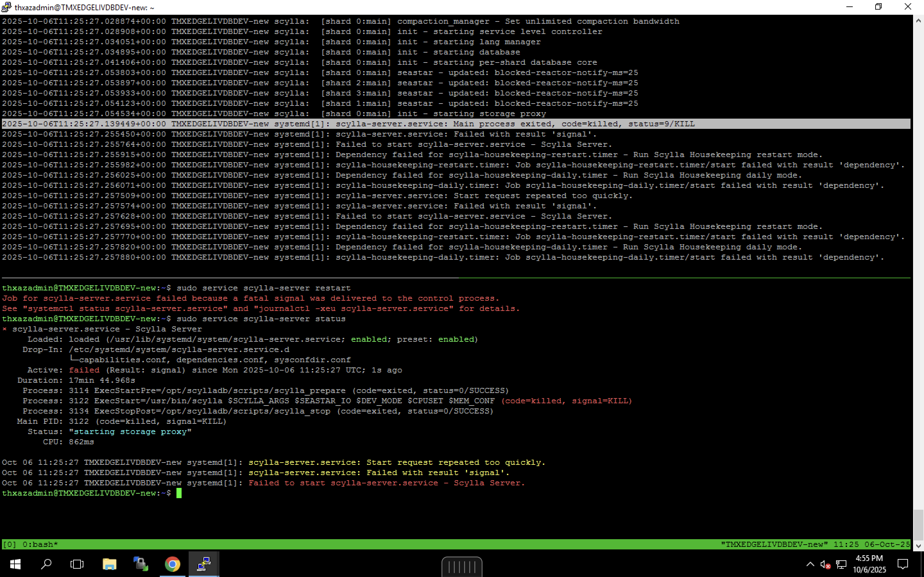Click the taskbar Search magnifier icon

(46, 564)
